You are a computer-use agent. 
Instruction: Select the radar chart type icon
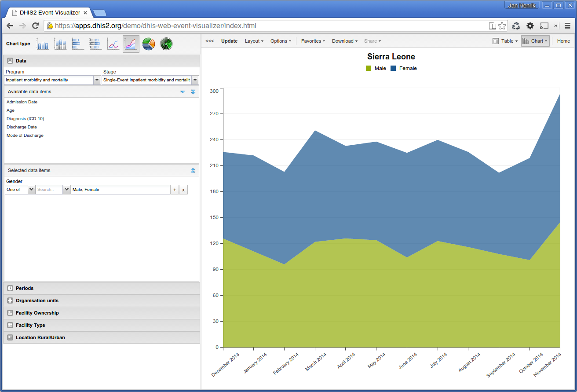[x=166, y=44]
